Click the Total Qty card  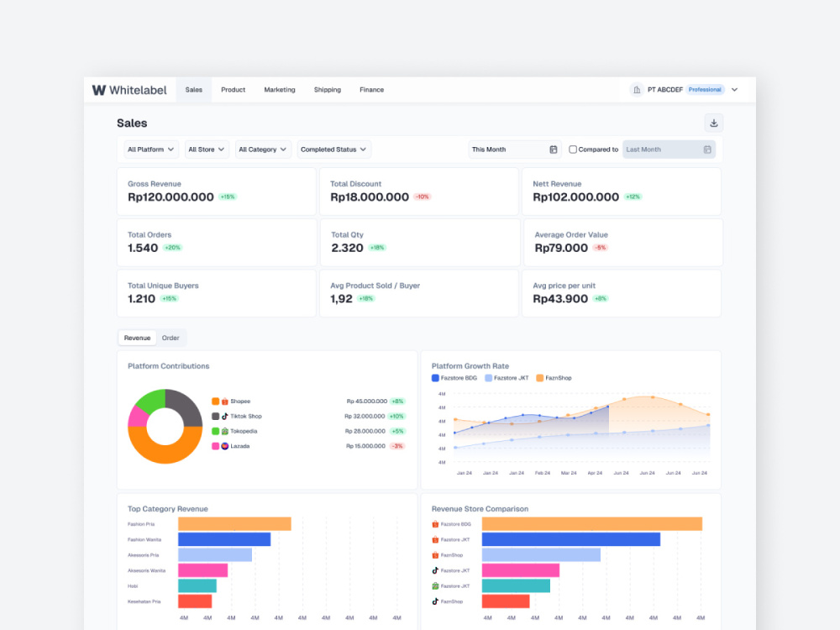pos(420,242)
